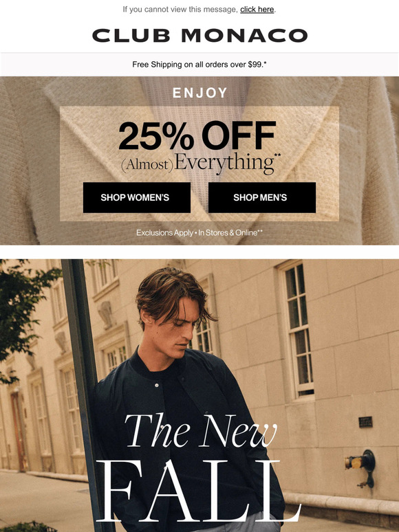This screenshot has width=399, height=532.
Task: Click the "If you cannot view this message" text
Action: point(180,10)
